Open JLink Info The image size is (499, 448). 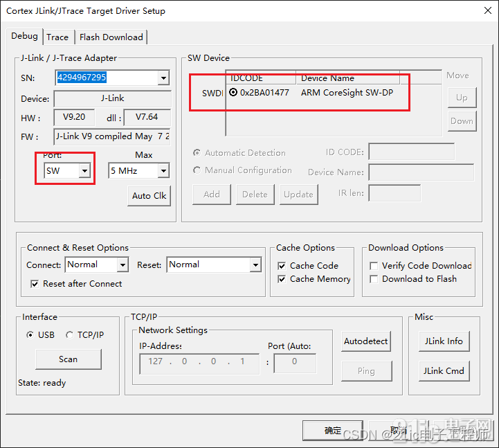pyautogui.click(x=444, y=341)
